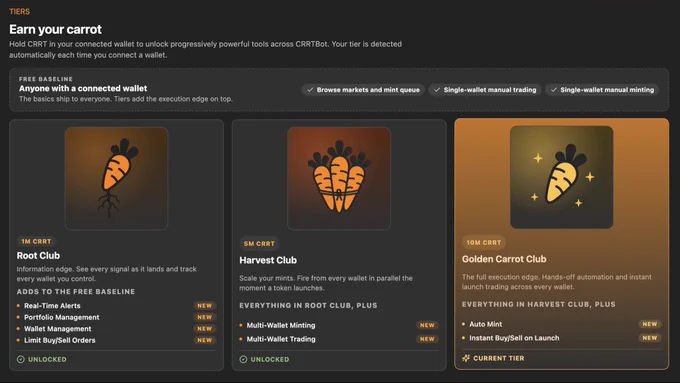The image size is (680, 383).
Task: Click the FREE BASELINE label
Action: coord(46,79)
